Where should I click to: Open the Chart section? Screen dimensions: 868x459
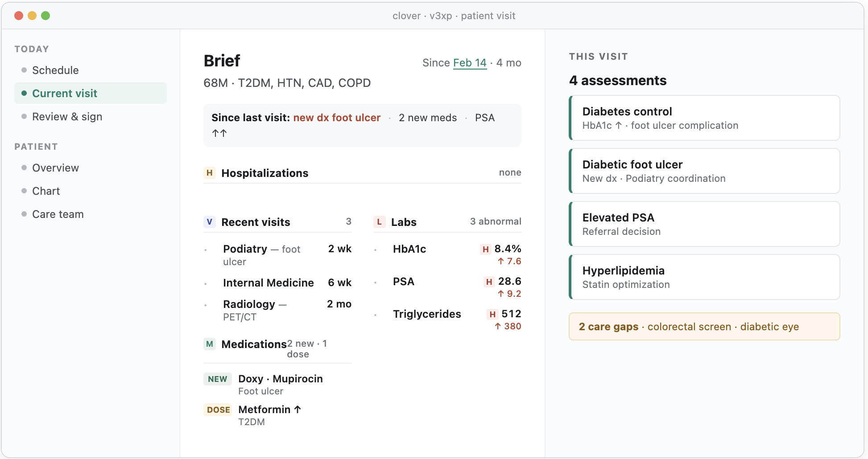coord(91,191)
